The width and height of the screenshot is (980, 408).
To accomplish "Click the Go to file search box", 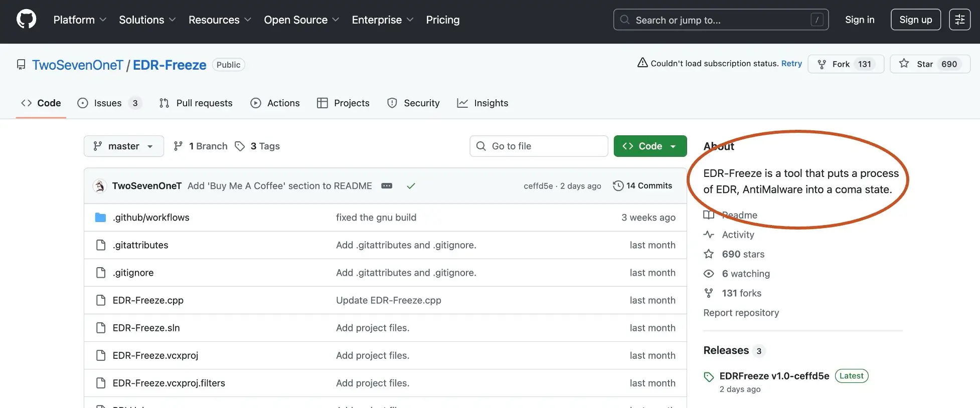I will click(539, 146).
